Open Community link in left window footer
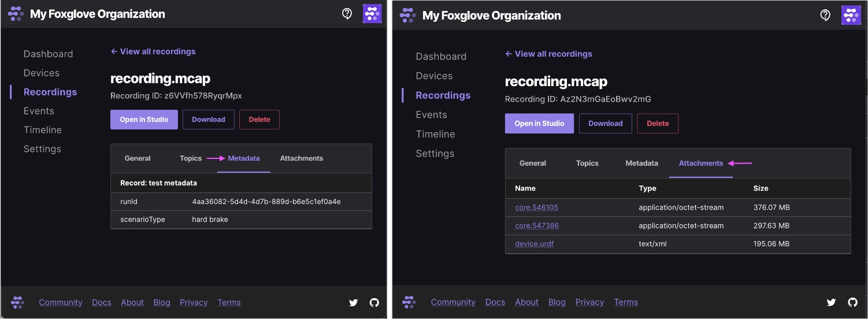This screenshot has width=868, height=319. point(61,302)
